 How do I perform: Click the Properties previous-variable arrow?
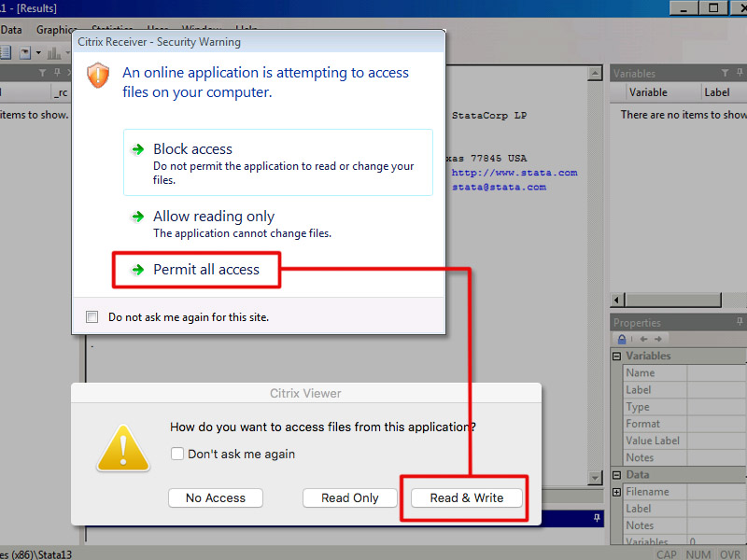point(643,339)
